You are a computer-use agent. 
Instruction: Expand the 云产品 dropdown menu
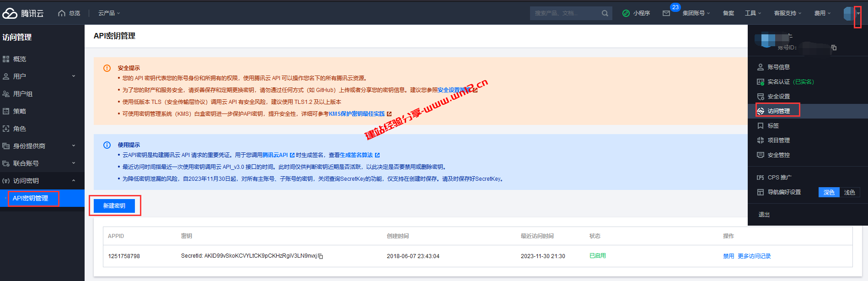click(109, 13)
